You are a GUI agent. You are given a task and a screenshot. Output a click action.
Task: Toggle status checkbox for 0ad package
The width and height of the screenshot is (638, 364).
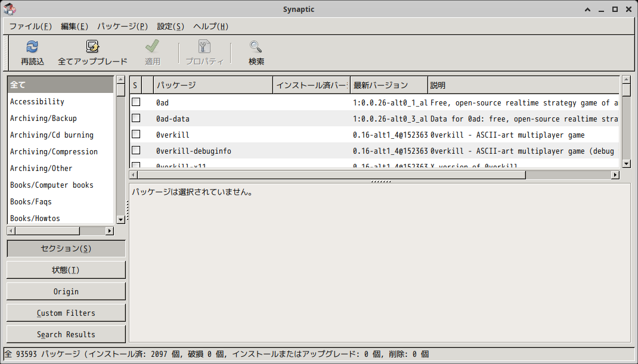click(136, 102)
